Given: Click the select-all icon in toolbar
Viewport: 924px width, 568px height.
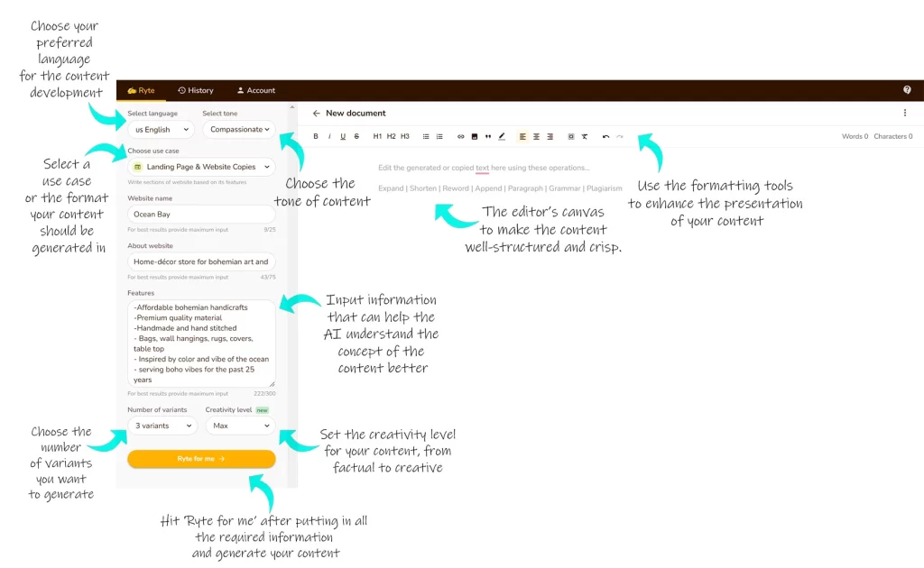Looking at the screenshot, I should [571, 136].
